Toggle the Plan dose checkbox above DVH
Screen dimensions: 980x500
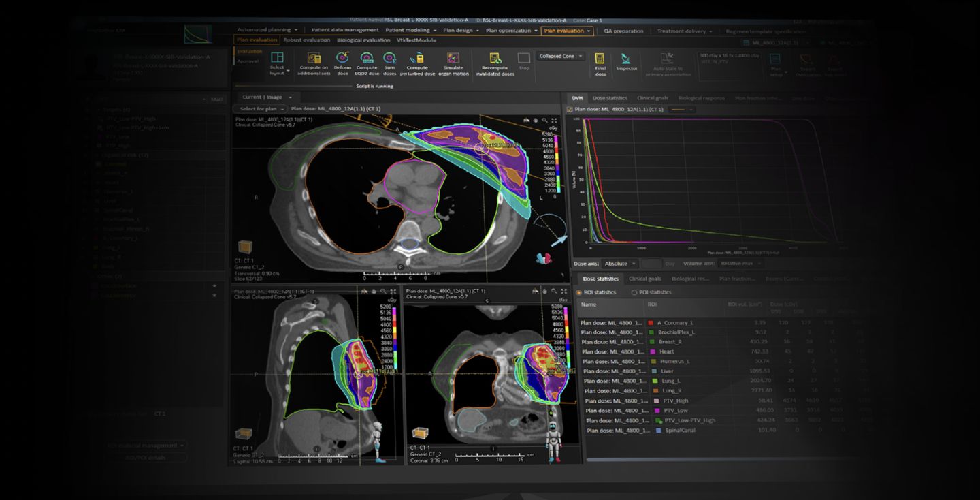[570, 109]
